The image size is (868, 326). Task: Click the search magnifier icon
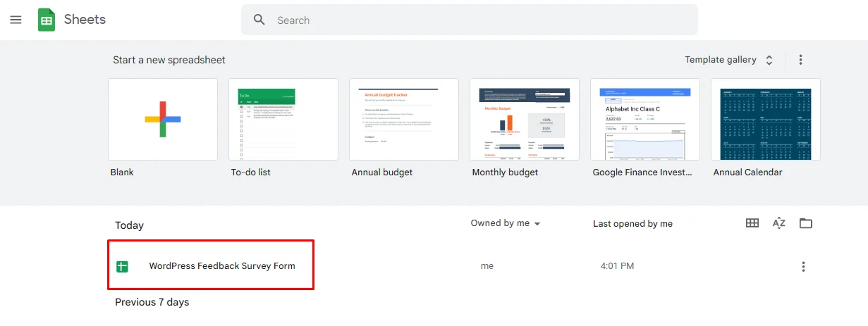tap(259, 20)
